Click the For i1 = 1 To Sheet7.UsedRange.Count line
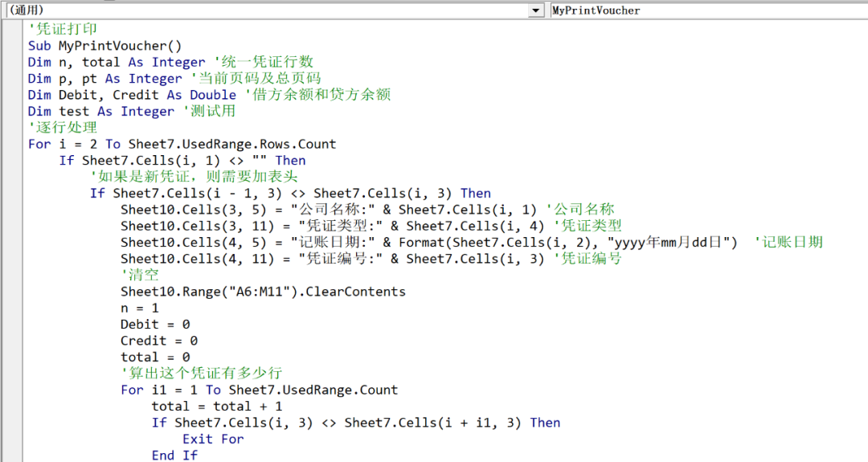 click(259, 390)
